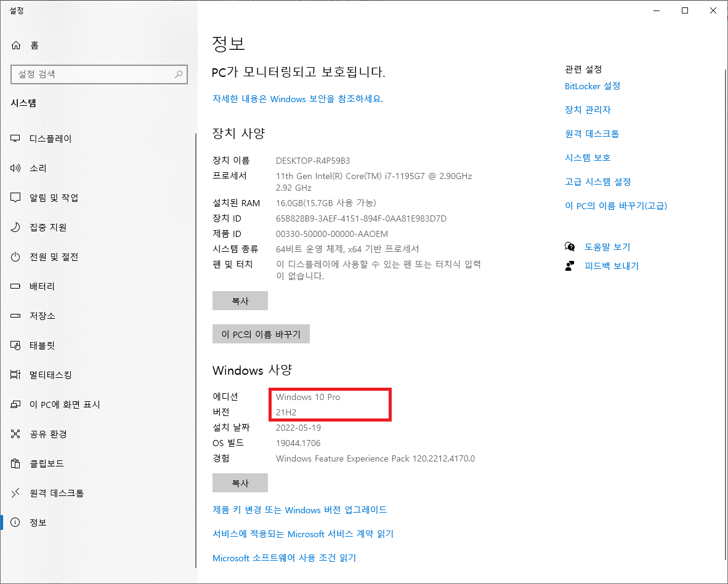Click the Remote Desktop sidebar icon
Image resolution: width=728 pixels, height=584 pixels.
(x=16, y=493)
